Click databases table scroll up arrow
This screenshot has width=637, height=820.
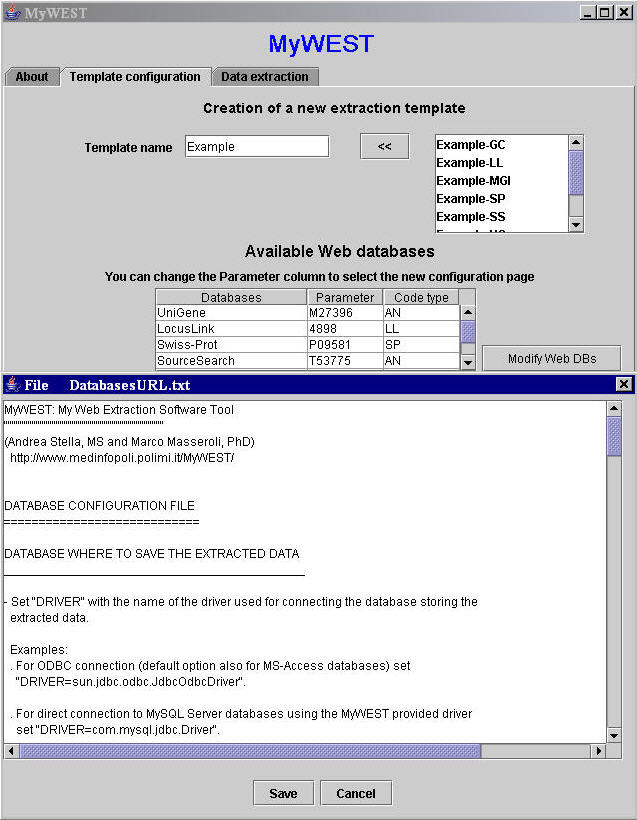(x=468, y=312)
